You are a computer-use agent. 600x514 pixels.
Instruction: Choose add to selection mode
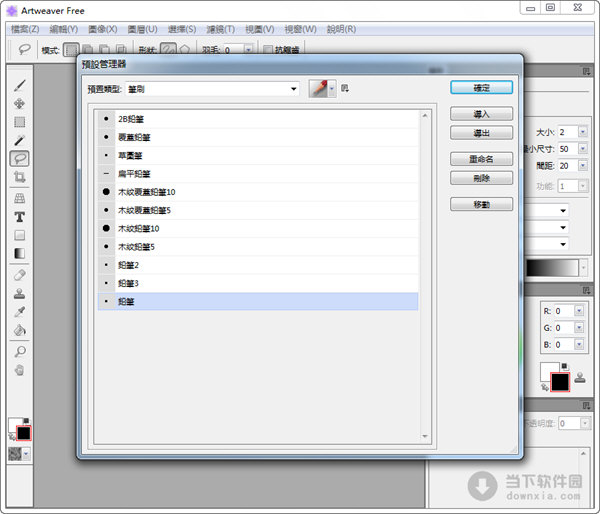click(x=88, y=50)
